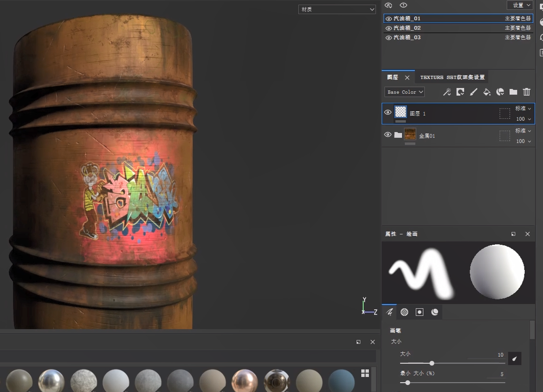The width and height of the screenshot is (543, 392).
Task: Click the brush 大小 size slider handle
Action: pos(432,363)
